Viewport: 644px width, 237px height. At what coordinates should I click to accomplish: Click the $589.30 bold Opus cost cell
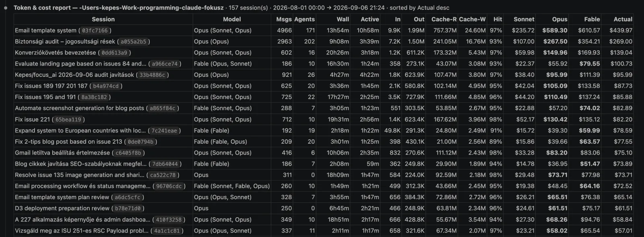click(x=555, y=30)
